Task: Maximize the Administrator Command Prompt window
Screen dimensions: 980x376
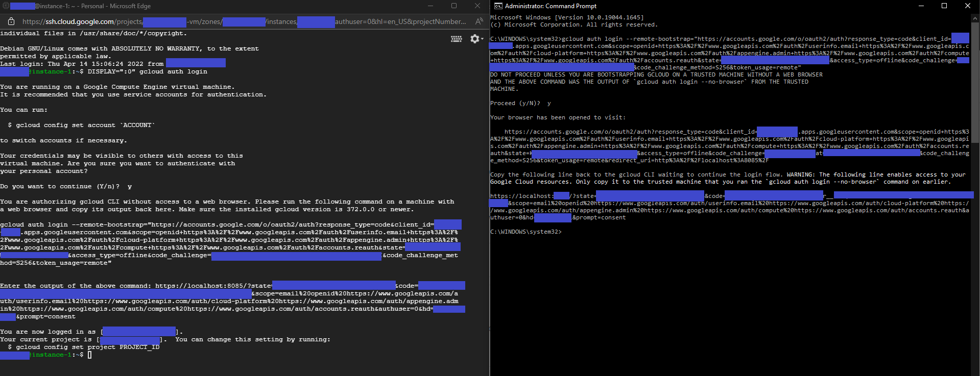Action: 944,6
